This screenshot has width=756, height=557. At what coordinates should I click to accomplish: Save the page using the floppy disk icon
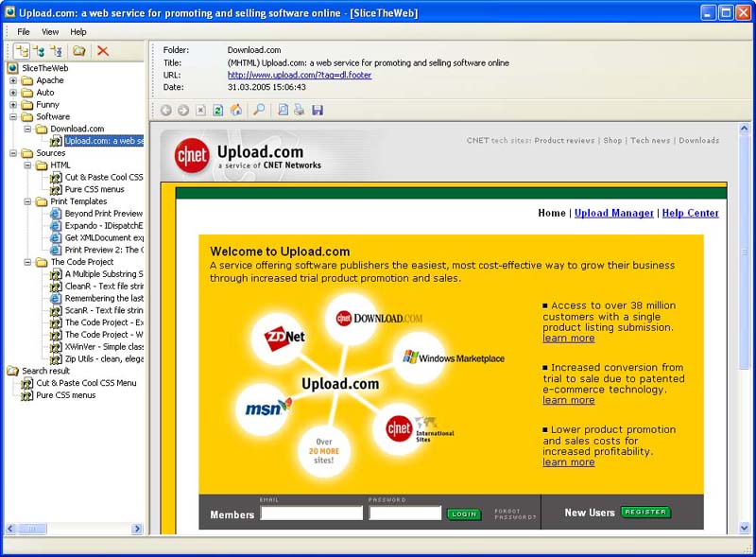click(x=318, y=111)
